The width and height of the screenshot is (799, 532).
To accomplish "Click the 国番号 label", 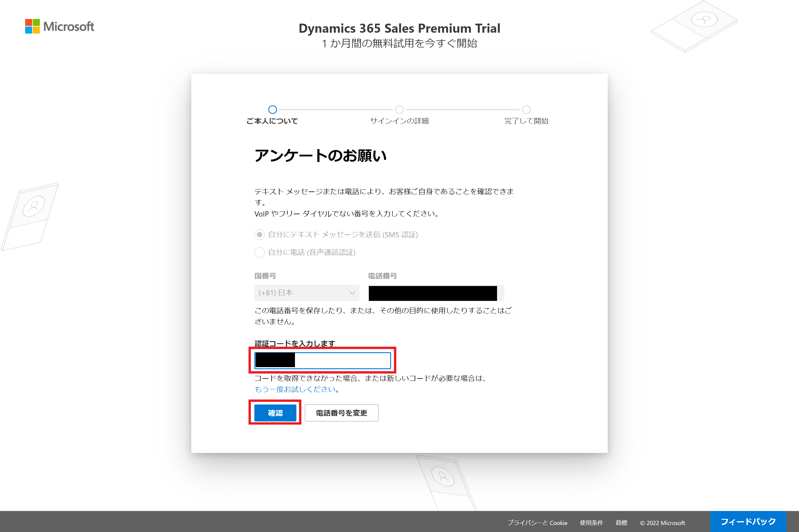I will (x=265, y=276).
